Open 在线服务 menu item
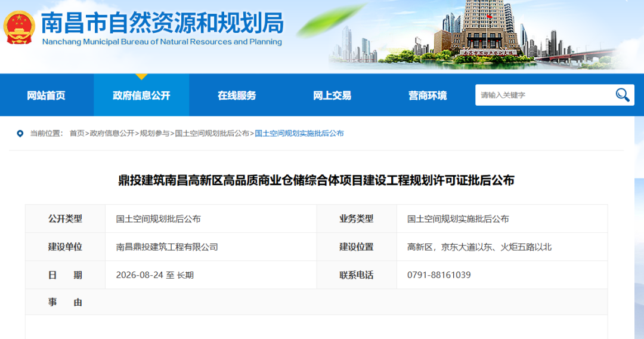The width and height of the screenshot is (644, 339). click(237, 95)
